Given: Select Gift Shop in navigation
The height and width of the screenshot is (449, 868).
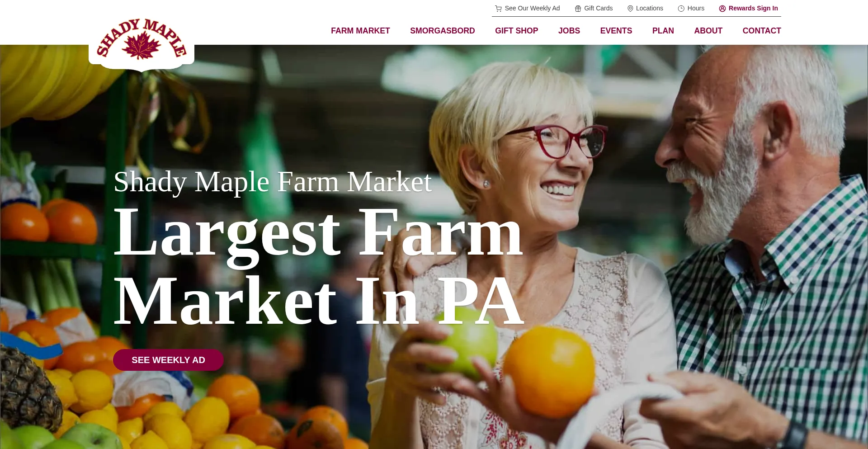Looking at the screenshot, I should point(516,31).
